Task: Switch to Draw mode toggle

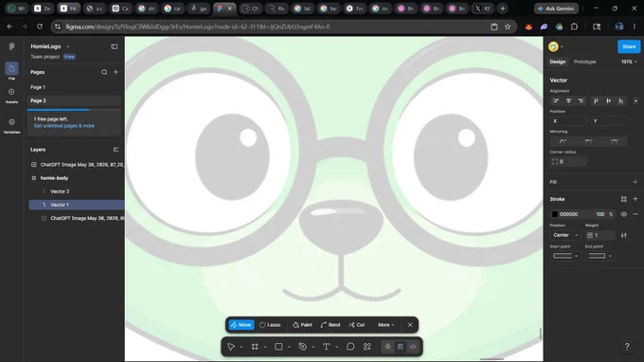Action: click(x=387, y=347)
